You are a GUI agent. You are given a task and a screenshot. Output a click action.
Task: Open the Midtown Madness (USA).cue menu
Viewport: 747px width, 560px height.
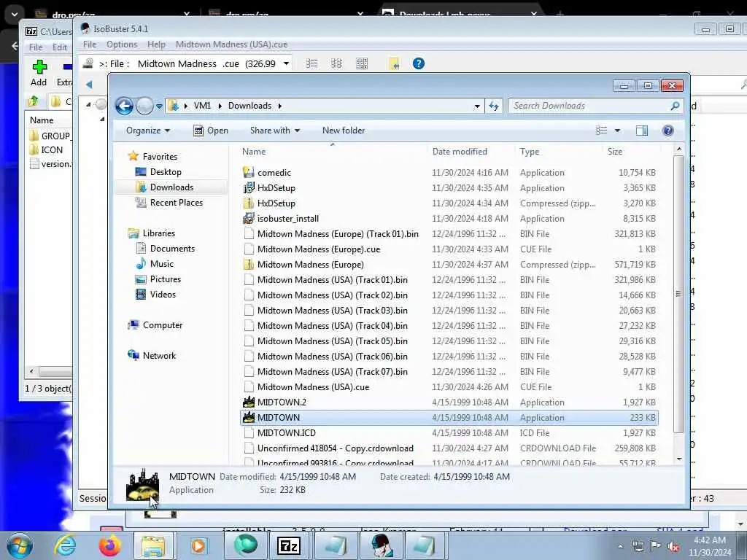click(x=231, y=44)
